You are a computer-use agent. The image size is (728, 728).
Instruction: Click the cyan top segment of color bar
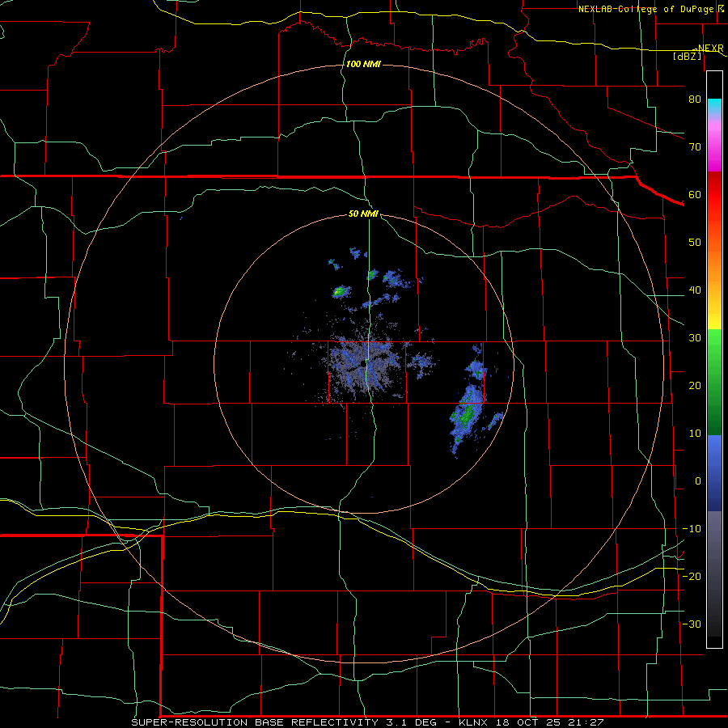click(x=714, y=107)
